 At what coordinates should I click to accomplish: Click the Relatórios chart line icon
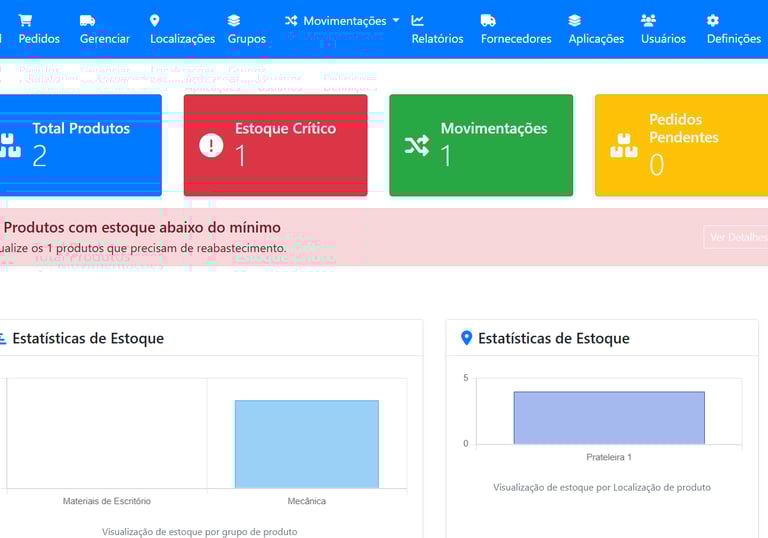(x=417, y=20)
